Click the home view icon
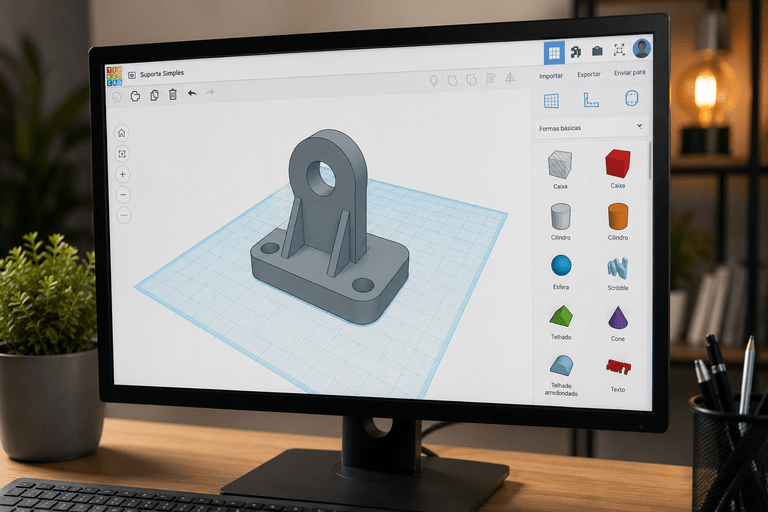 121,133
